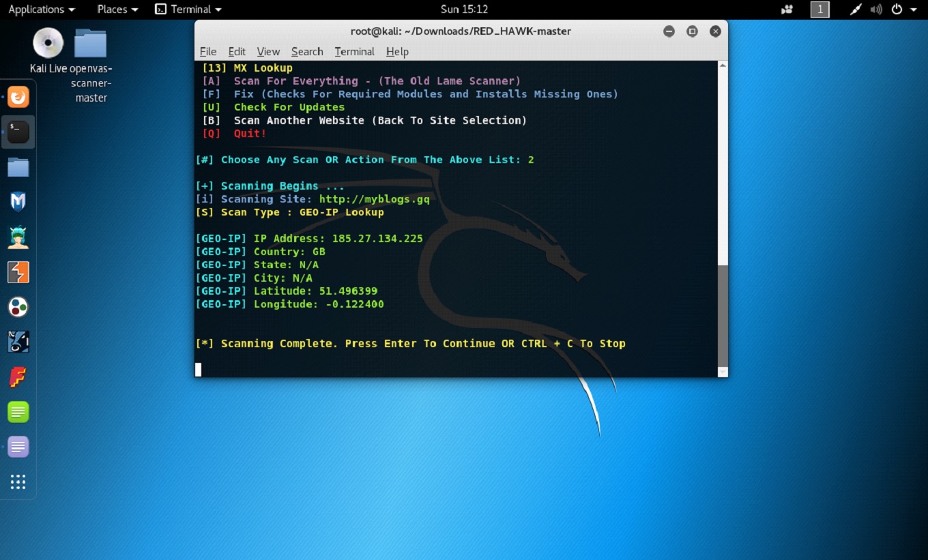Open the purple text editor dock icon
This screenshot has width=928, height=560.
tap(18, 447)
